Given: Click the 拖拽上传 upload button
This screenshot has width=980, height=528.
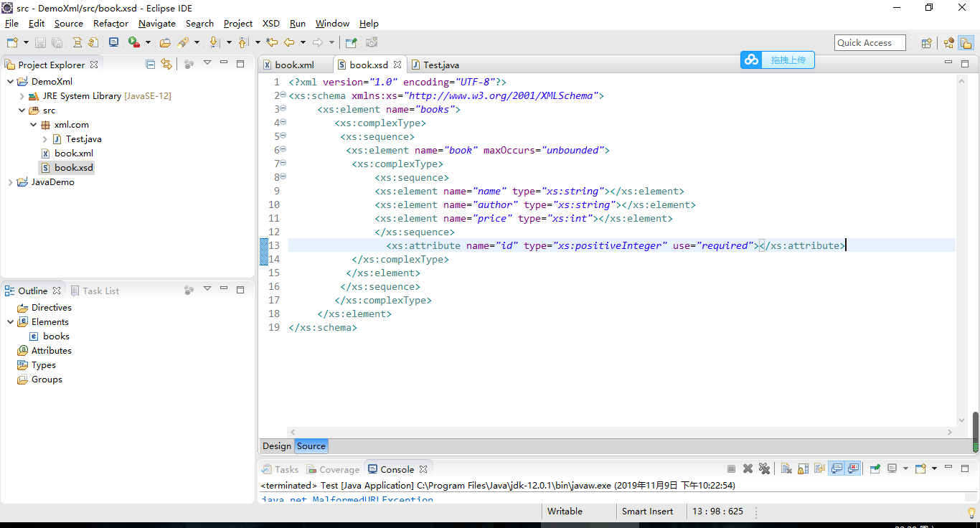Looking at the screenshot, I should click(788, 60).
